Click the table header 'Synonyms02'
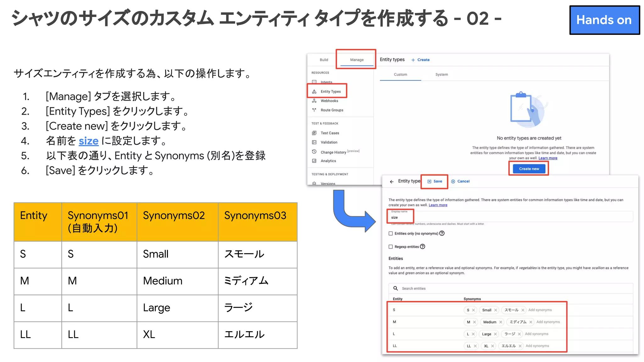The height and width of the screenshot is (362, 644). [x=177, y=222]
